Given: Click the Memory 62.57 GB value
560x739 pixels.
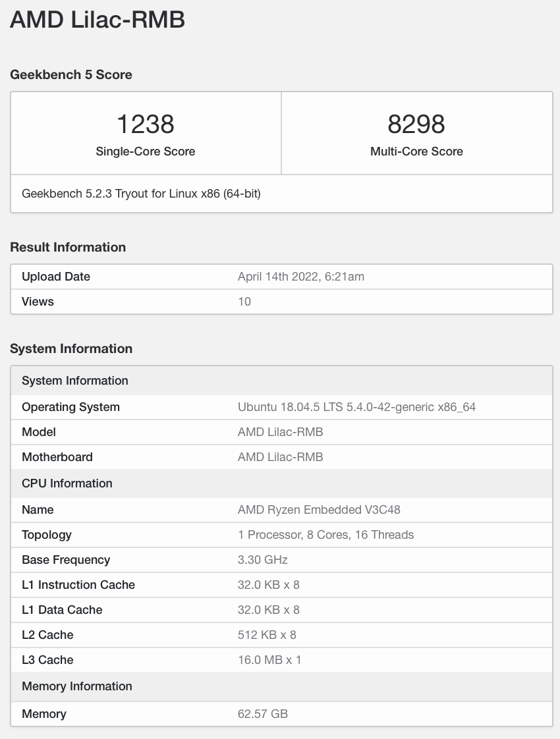Looking at the screenshot, I should point(263,714).
